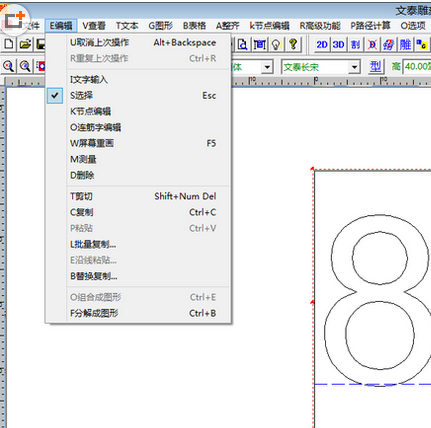Choose M测量 measure entry
The height and width of the screenshot is (428, 431).
click(x=138, y=159)
